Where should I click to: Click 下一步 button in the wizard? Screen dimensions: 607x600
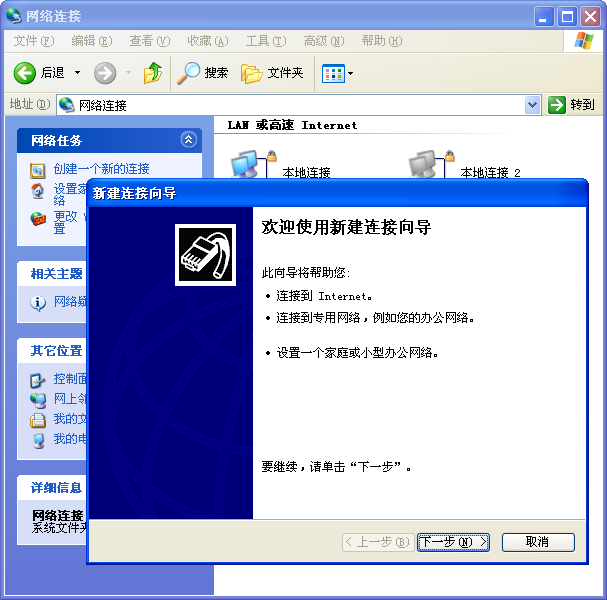[x=453, y=542]
